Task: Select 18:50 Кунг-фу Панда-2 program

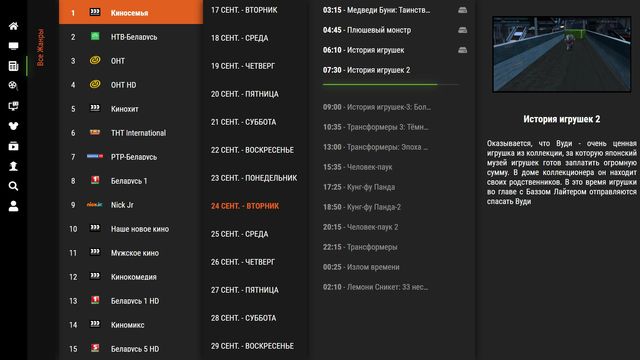Action: click(362, 207)
